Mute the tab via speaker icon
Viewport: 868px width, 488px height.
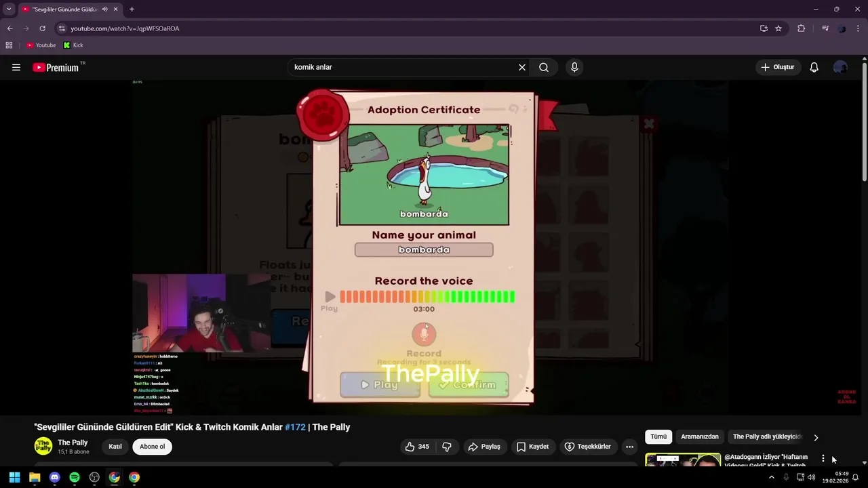104,9
